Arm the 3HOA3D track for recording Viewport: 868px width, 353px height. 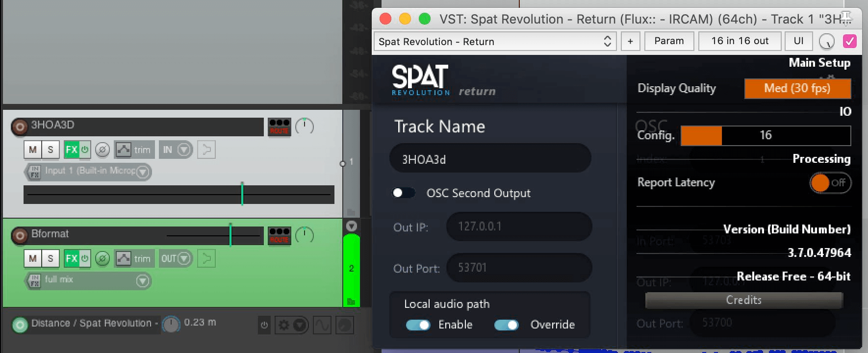pos(20,127)
